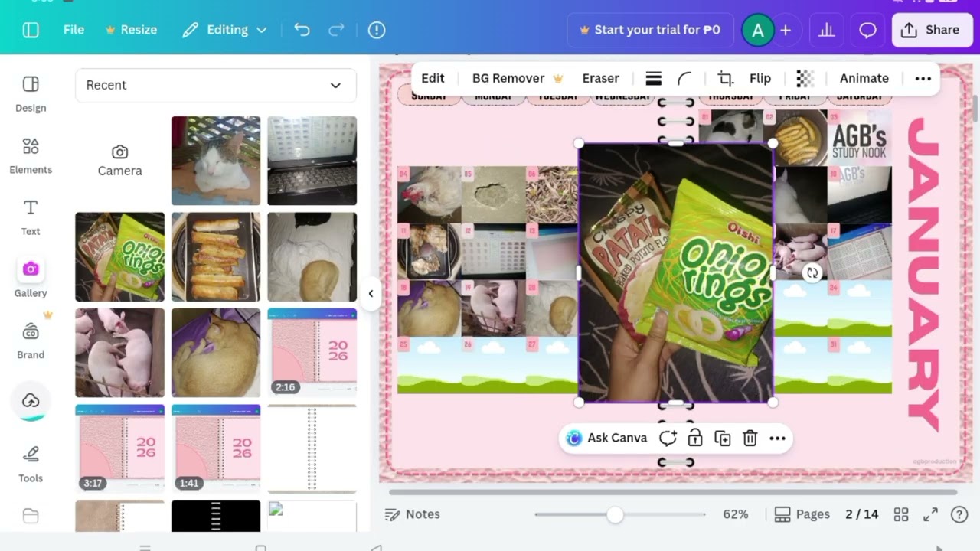
Task: Open the Design tab in the sidebar
Action: (x=31, y=94)
